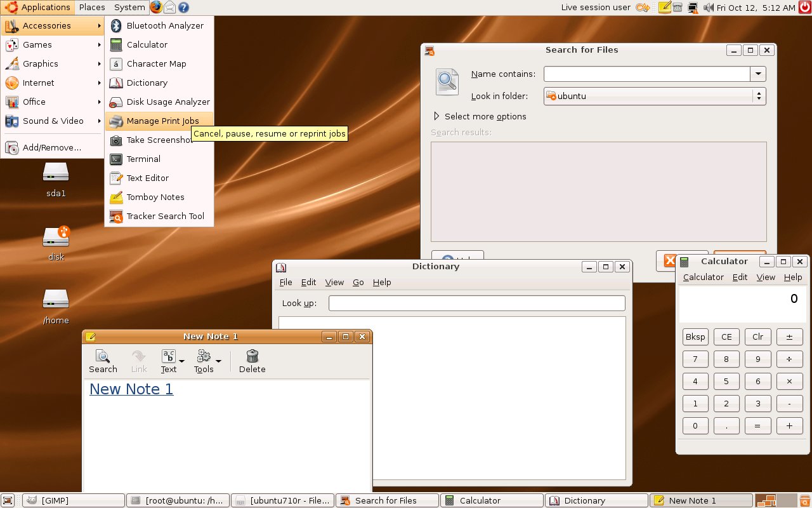
Task: Open Tracker Search Tool from the menu
Action: [x=159, y=216]
